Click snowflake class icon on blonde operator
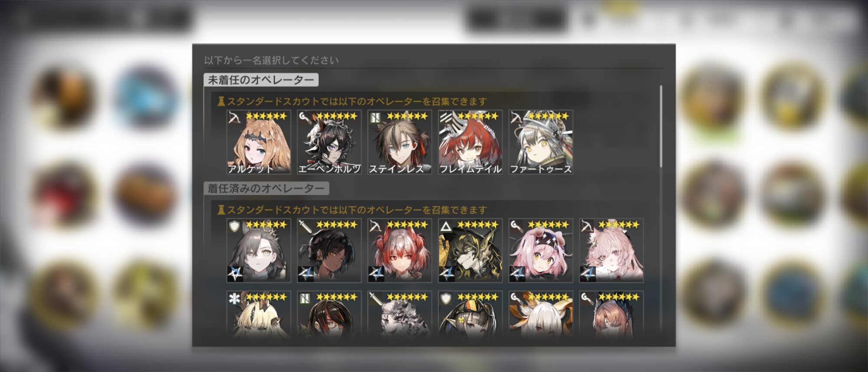The width and height of the screenshot is (868, 372). tap(234, 299)
